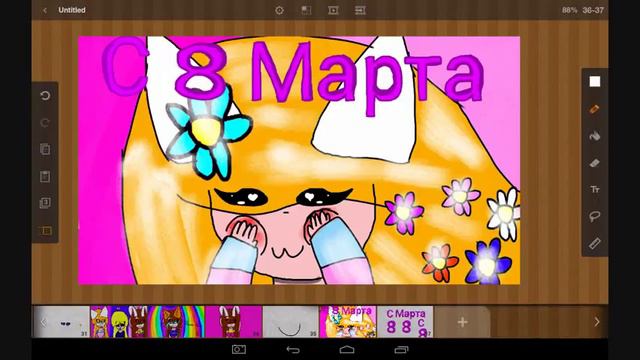Select the ruler tool
This screenshot has width=640, height=360.
click(x=595, y=243)
